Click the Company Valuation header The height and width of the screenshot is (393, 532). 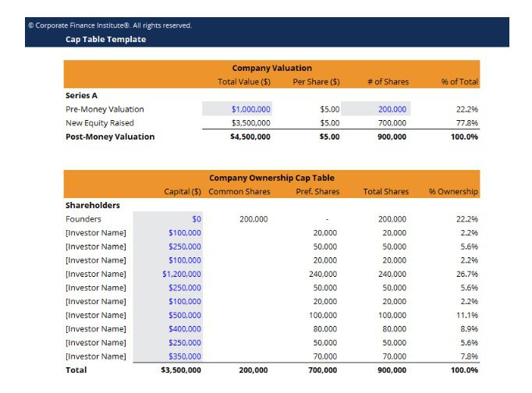271,68
